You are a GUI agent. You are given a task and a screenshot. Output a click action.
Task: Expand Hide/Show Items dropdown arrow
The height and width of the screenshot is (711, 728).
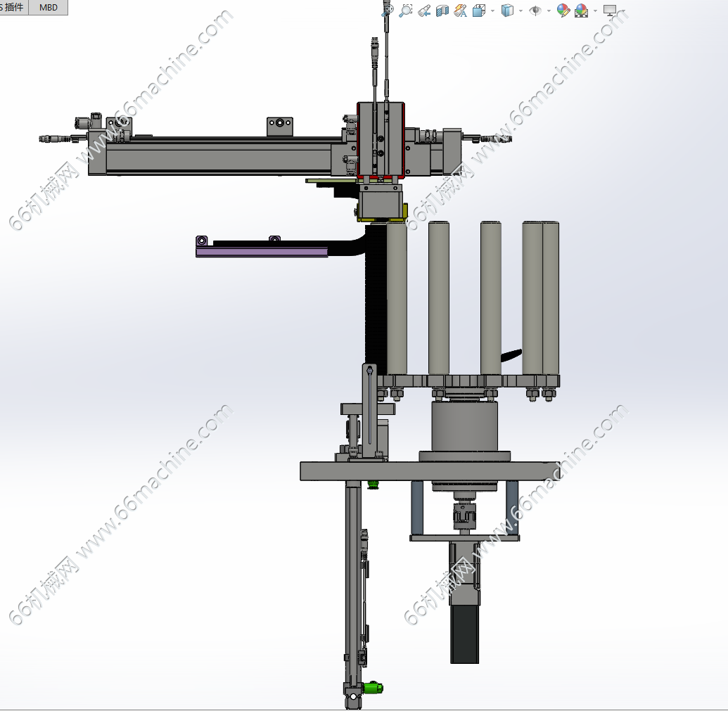[x=548, y=11]
